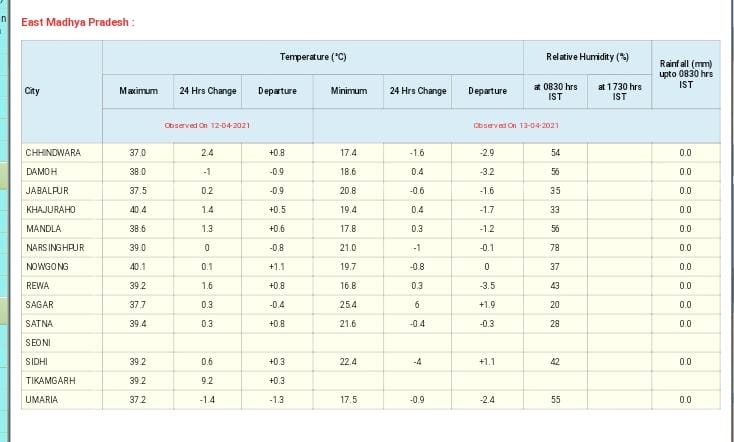734x442 pixels.
Task: Click the 'at 1730 hrs IST' subheader
Action: coord(619,91)
